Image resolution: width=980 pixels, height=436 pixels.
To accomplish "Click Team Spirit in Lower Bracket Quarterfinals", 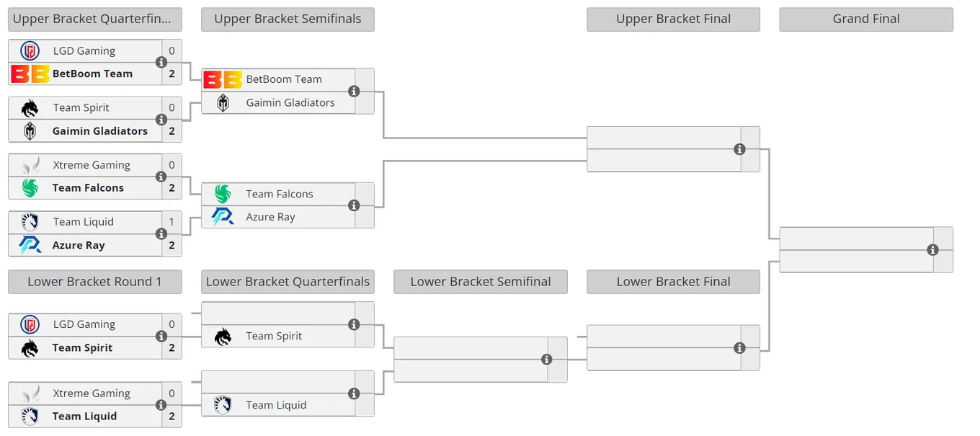I will click(x=274, y=336).
